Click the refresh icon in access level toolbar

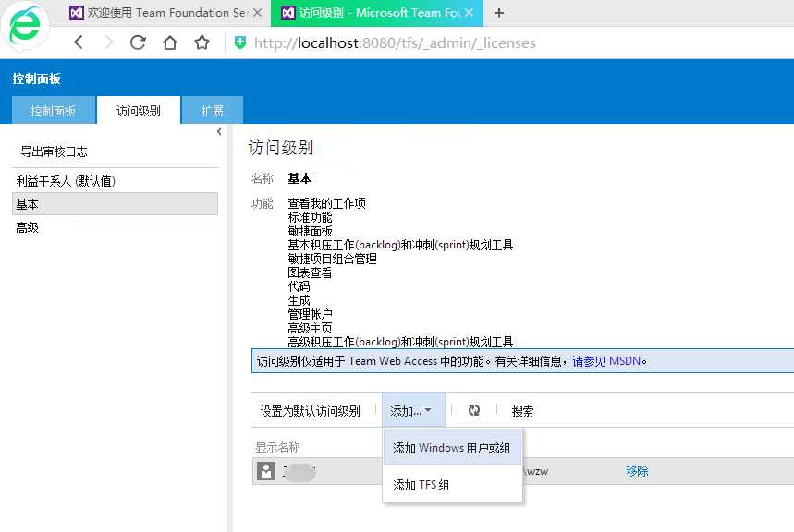474,410
